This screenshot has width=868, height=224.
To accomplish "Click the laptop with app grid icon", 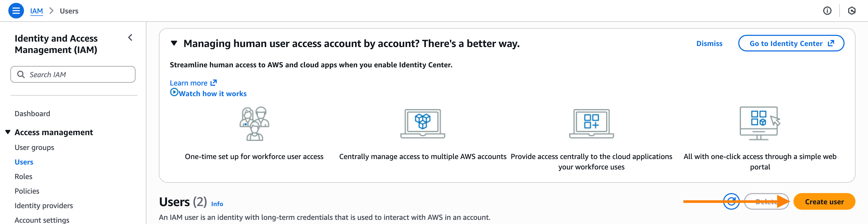I will pos(591,123).
